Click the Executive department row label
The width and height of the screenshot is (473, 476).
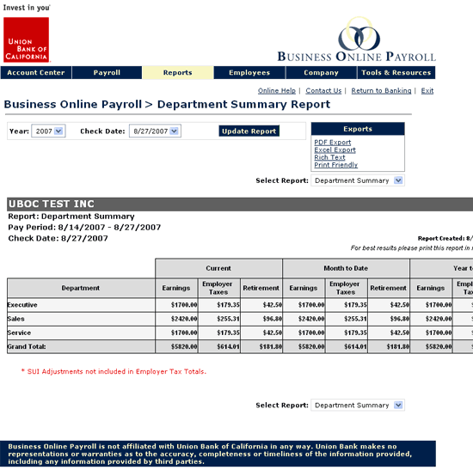pyautogui.click(x=22, y=305)
